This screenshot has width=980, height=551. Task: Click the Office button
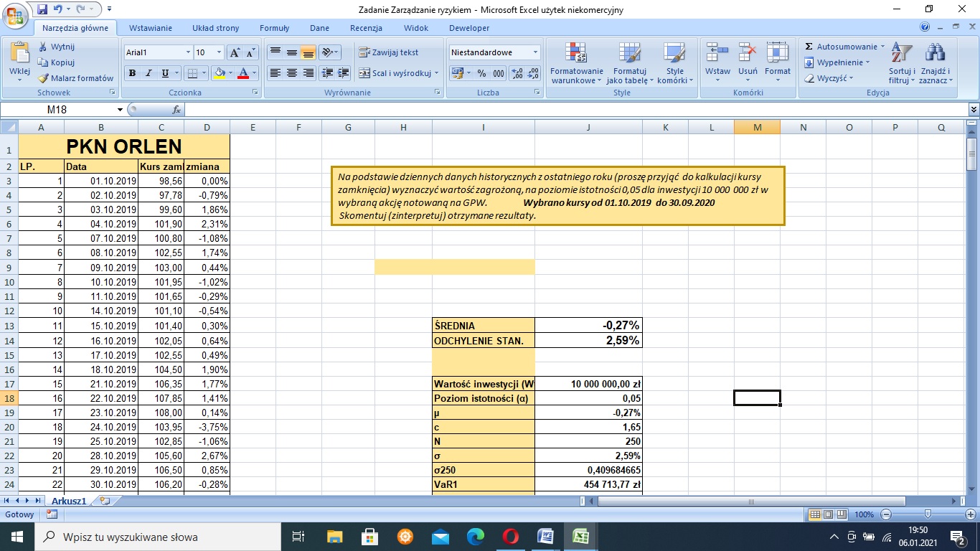[x=15, y=14]
